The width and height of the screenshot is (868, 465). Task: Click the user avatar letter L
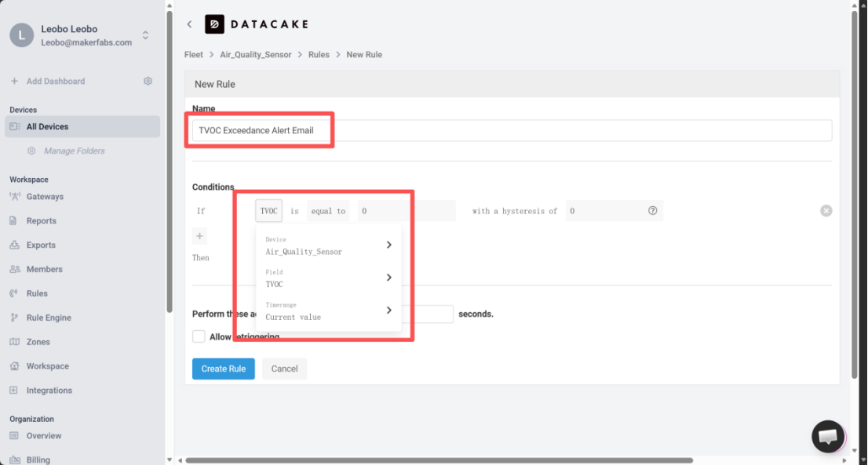click(22, 35)
